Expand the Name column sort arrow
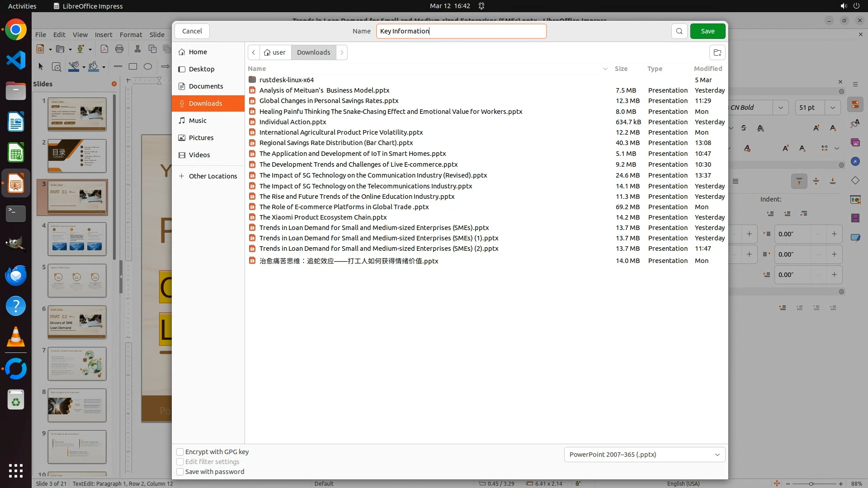868x488 pixels. pos(605,69)
